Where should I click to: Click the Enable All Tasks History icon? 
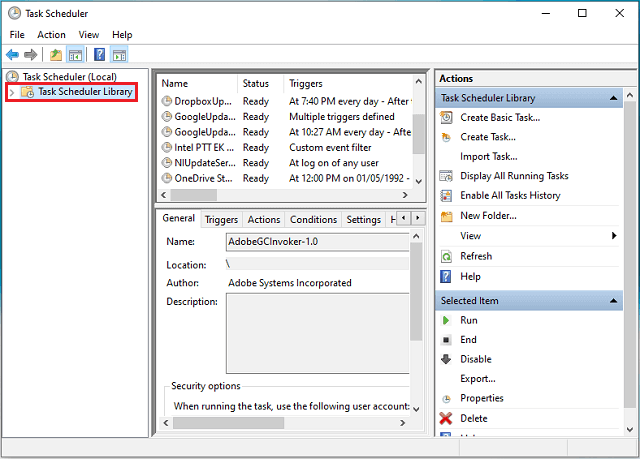tap(446, 195)
